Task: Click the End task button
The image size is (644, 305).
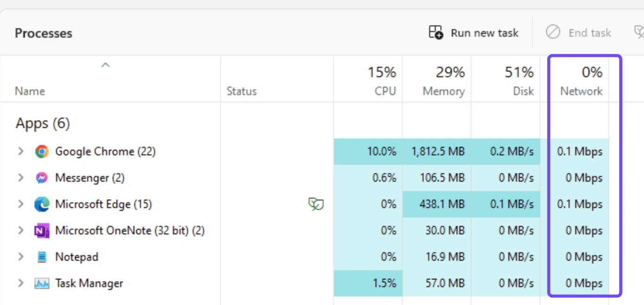Action: pyautogui.click(x=579, y=32)
